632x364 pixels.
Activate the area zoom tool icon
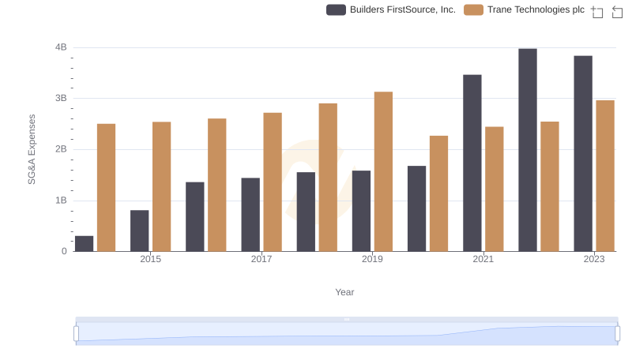pos(597,12)
